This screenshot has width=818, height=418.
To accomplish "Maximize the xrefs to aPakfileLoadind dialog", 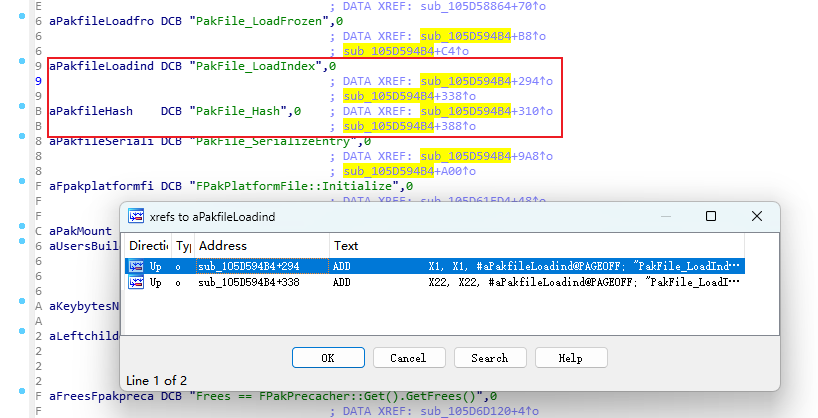I will [x=710, y=216].
